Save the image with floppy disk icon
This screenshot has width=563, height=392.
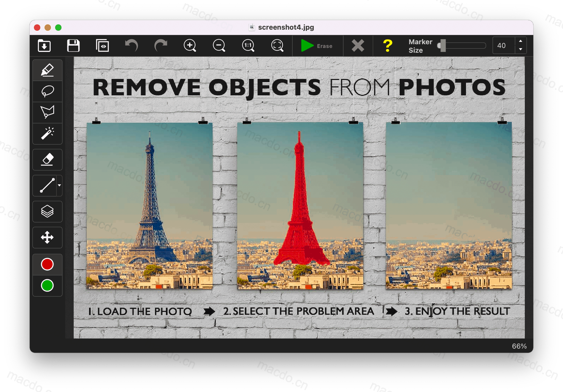(x=73, y=46)
